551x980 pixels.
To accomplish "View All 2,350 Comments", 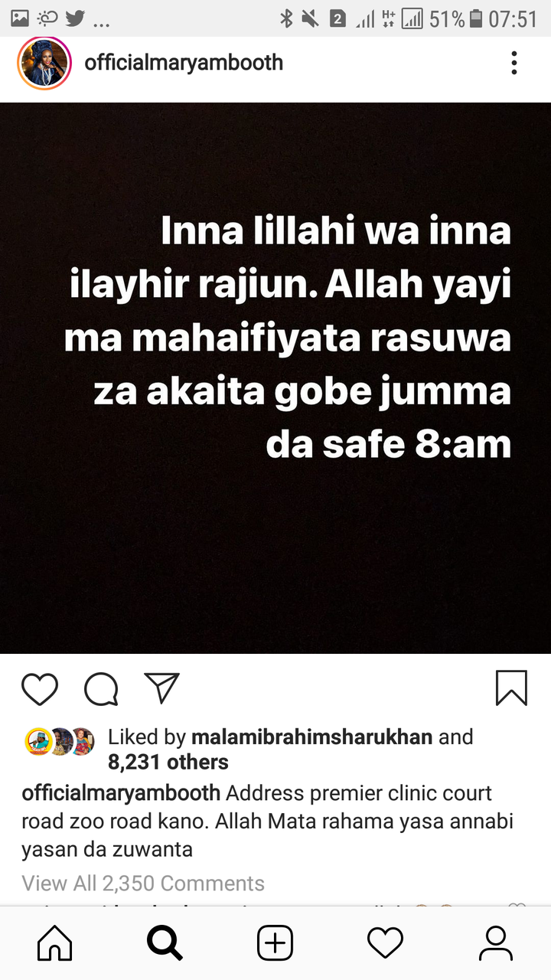I will 143,883.
